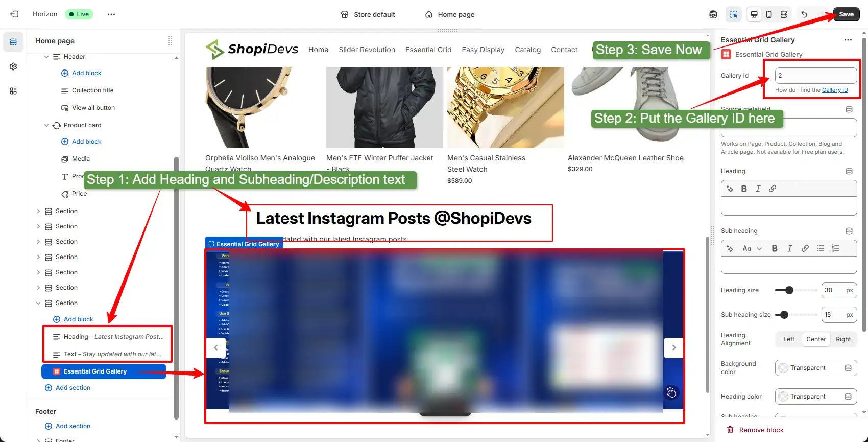Open the Sections panel icon in left rail
Image resolution: width=868 pixels, height=442 pixels.
click(x=13, y=42)
